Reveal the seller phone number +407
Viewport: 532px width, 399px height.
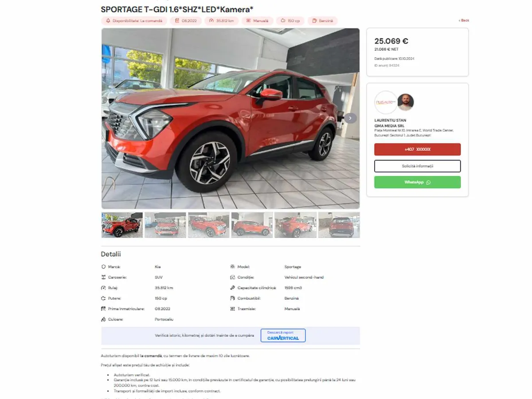coord(417,149)
